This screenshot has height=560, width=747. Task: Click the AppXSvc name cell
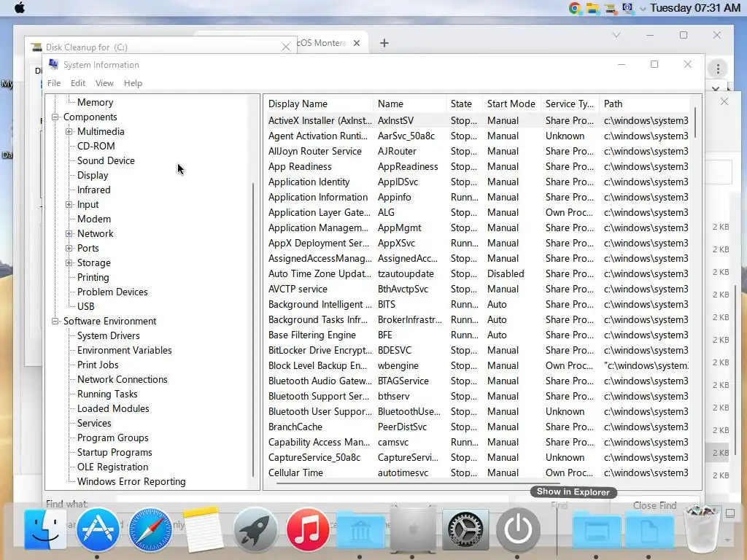(x=396, y=244)
